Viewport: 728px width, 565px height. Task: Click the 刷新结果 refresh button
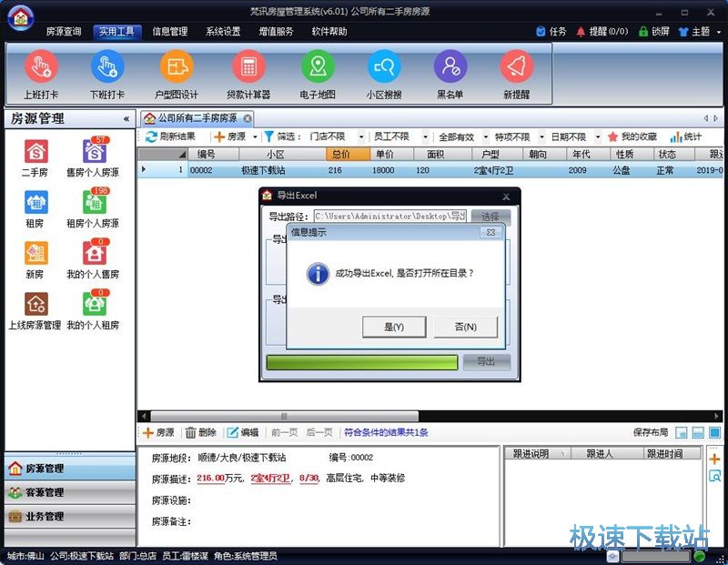pos(170,136)
